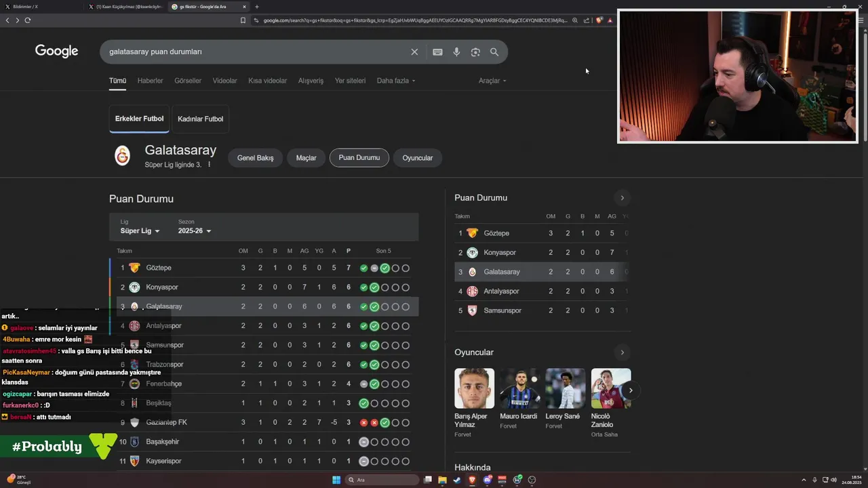Click Gaziantep FK in the standings
The image size is (868, 488).
coord(167,422)
